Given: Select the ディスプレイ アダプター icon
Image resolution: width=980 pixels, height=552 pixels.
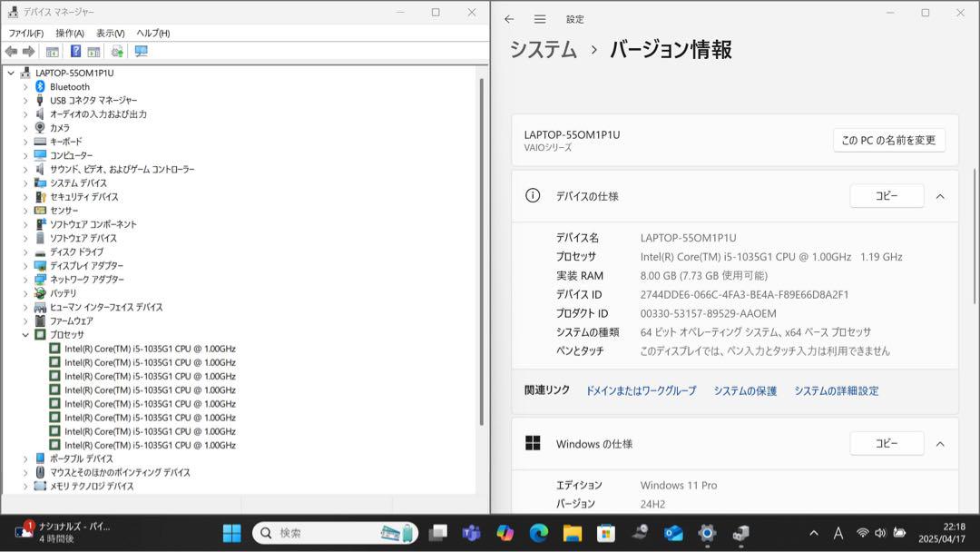Looking at the screenshot, I should click(x=40, y=265).
